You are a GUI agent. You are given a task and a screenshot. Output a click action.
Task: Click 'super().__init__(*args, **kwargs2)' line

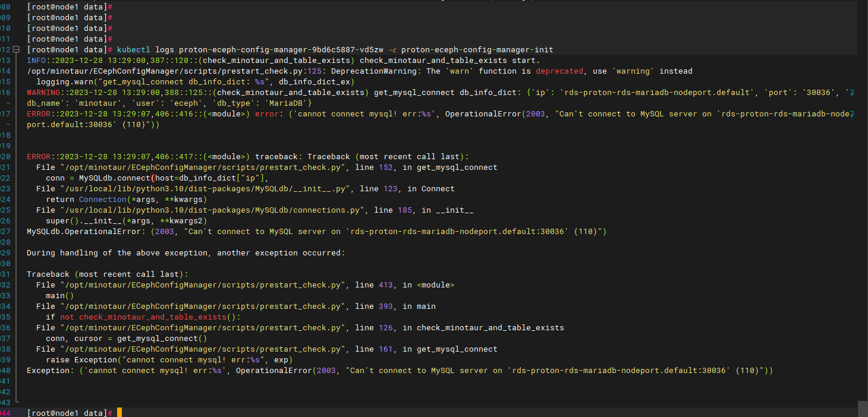[127, 221]
